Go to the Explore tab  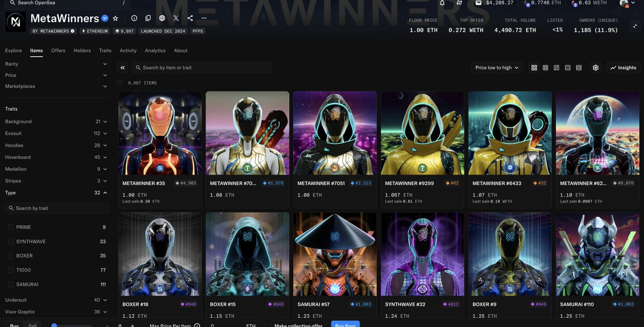coord(13,50)
